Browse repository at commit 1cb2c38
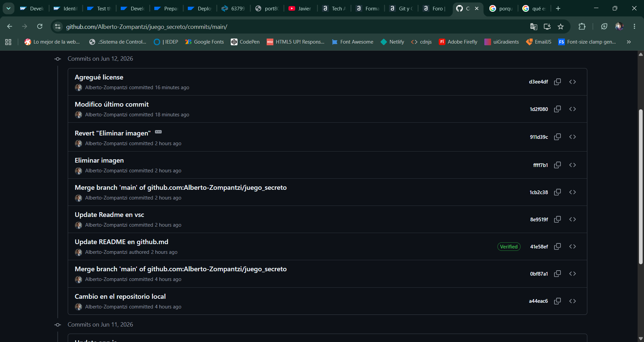The width and height of the screenshot is (644, 342). (x=573, y=192)
